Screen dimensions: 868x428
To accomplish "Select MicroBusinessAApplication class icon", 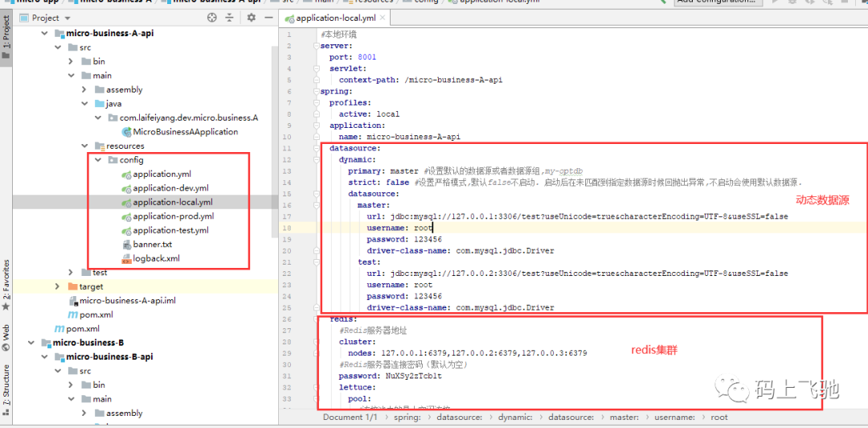I will [x=126, y=132].
